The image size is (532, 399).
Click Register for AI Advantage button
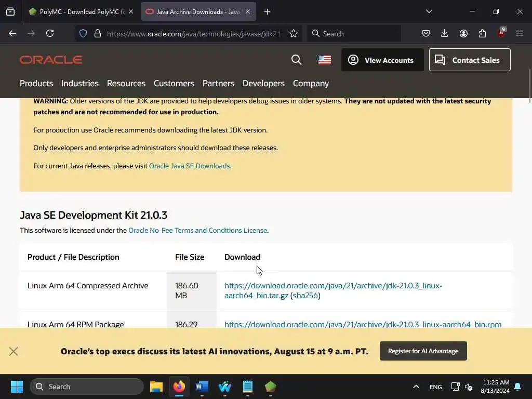[423, 351]
